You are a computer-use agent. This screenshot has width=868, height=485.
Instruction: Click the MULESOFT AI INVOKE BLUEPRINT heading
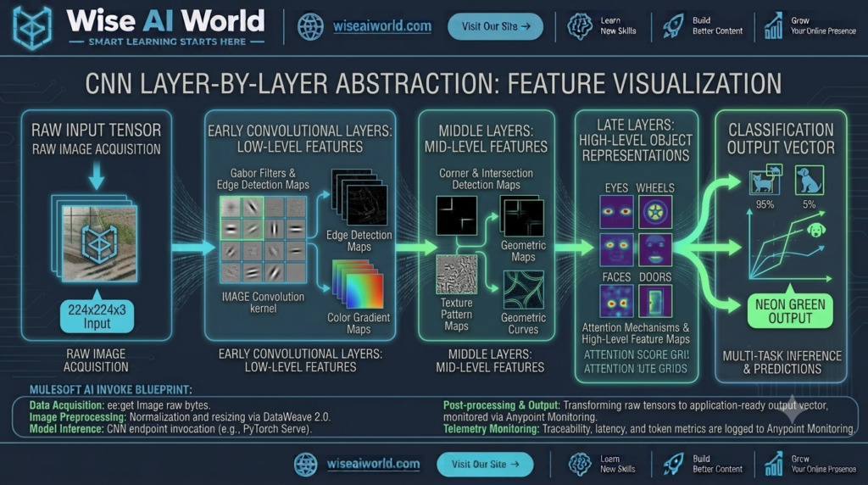coord(111,390)
